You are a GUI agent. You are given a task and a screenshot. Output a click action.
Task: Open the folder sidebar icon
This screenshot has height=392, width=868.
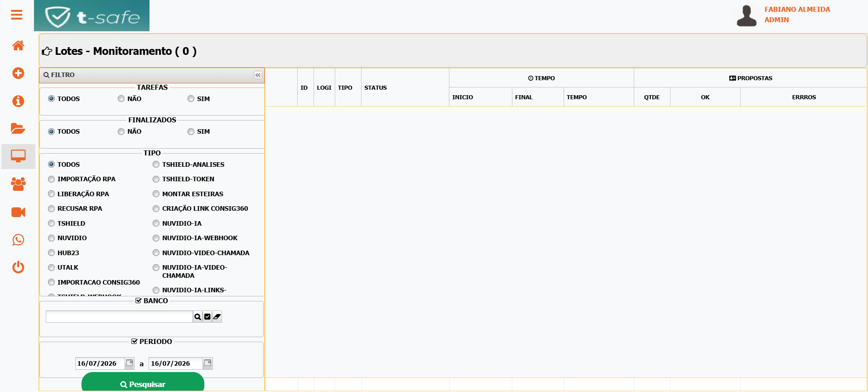tap(18, 128)
